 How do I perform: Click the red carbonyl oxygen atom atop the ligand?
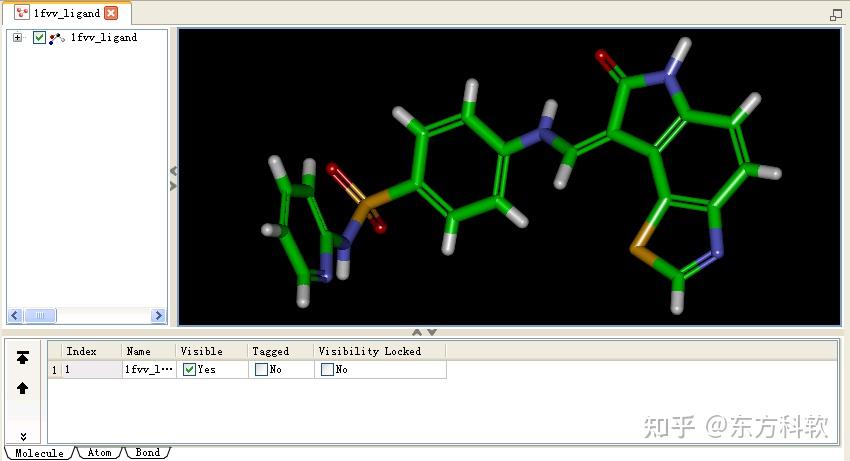(602, 56)
